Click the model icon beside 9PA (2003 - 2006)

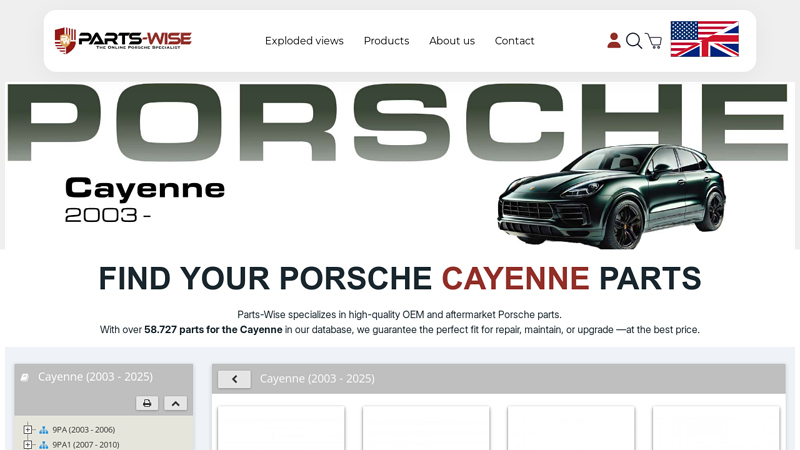coord(44,430)
